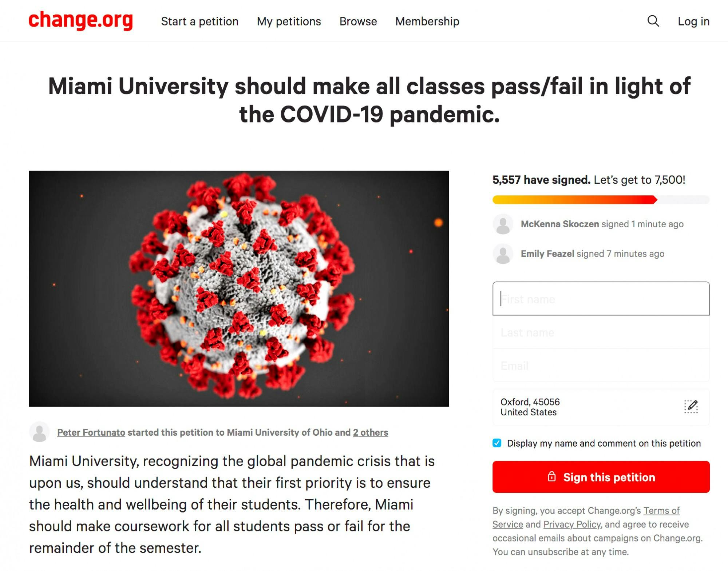Open Start a petition menu item

(199, 21)
